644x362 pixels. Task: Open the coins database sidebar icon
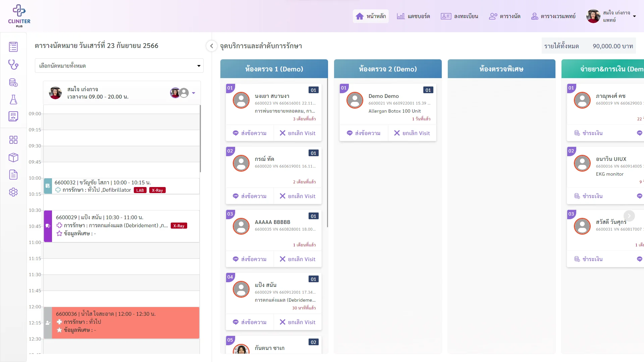click(x=13, y=82)
